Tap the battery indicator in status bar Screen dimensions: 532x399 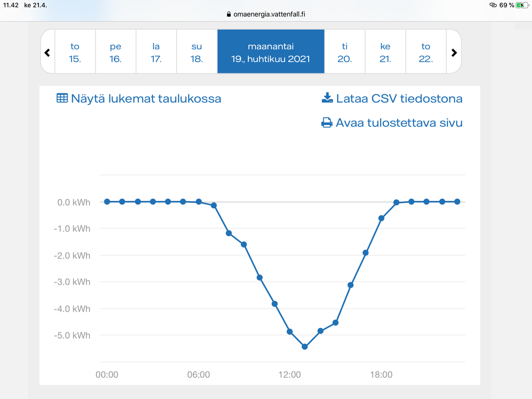point(521,5)
